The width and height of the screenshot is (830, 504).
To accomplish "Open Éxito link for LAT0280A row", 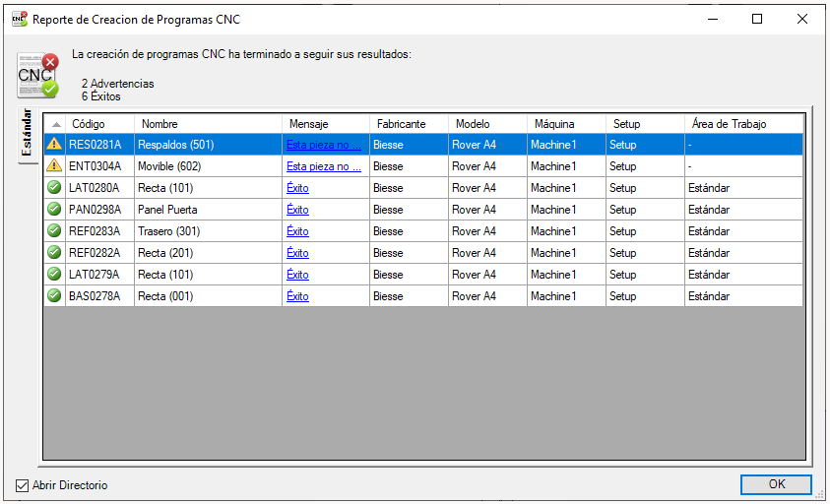I will pyautogui.click(x=297, y=188).
